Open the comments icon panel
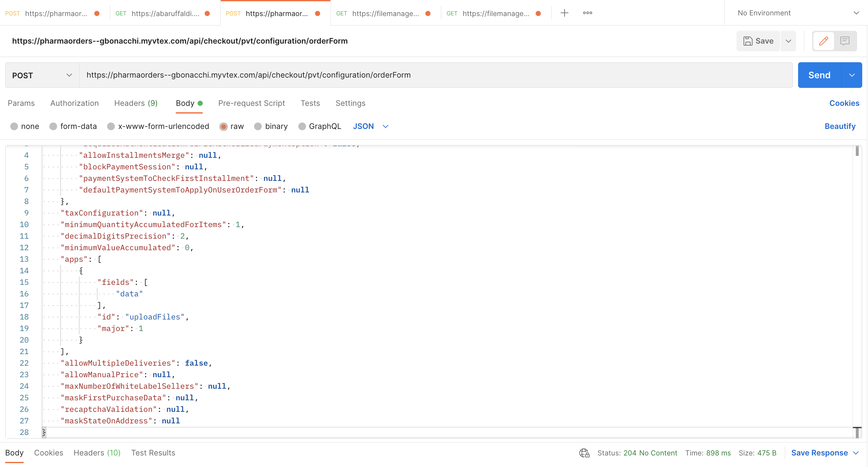Image resolution: width=868 pixels, height=467 pixels. (x=845, y=41)
